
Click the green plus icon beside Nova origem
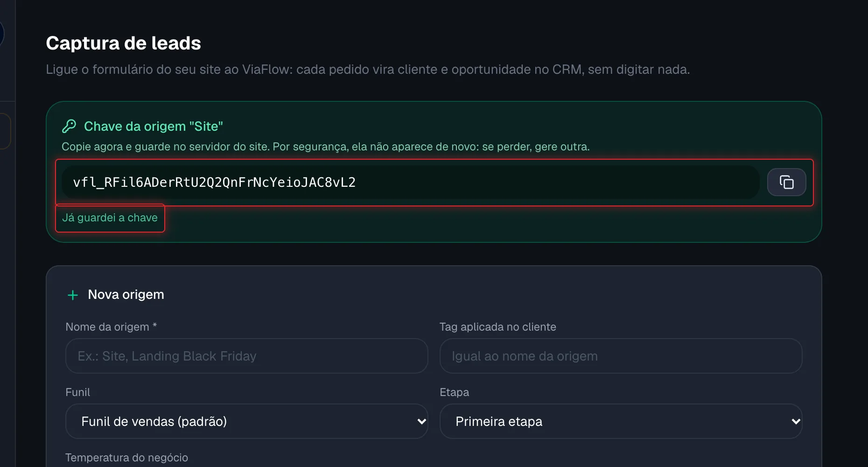[x=73, y=295]
